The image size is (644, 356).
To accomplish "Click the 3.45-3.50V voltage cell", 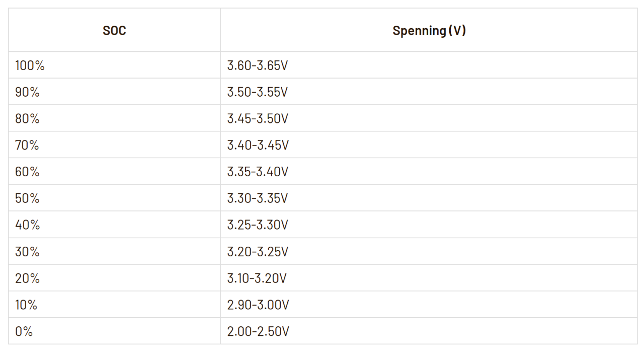I will pyautogui.click(x=258, y=119).
